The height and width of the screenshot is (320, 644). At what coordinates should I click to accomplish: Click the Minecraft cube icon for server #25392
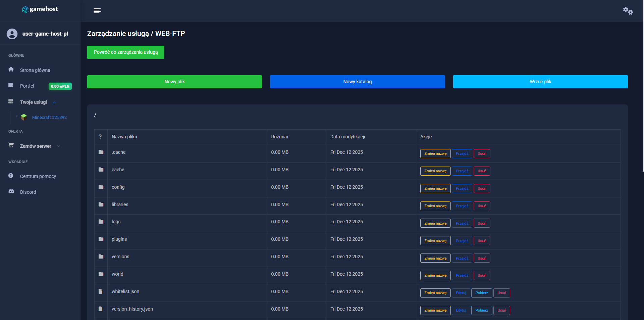24,117
